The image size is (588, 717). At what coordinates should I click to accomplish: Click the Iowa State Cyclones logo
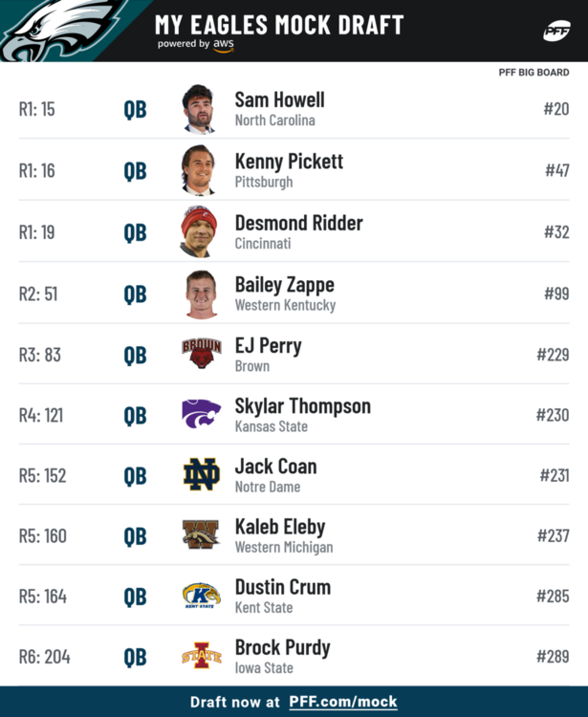pos(202,656)
